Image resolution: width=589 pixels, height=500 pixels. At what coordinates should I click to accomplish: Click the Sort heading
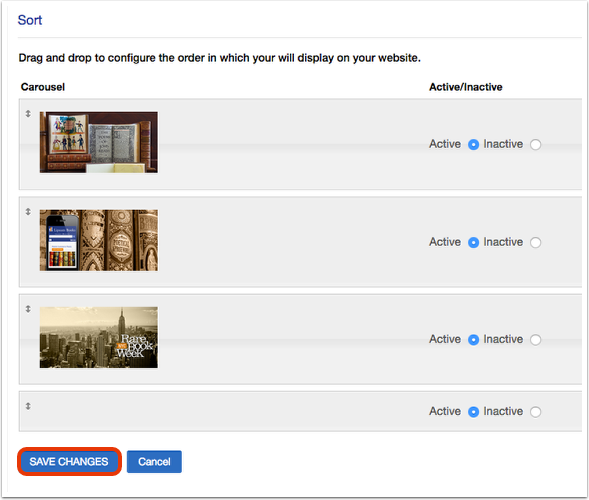30,20
